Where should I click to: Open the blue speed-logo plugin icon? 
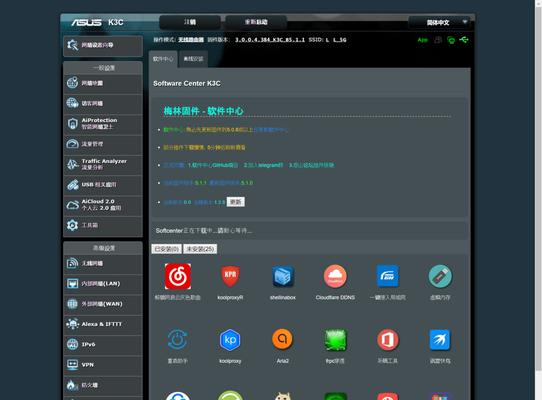point(387,276)
